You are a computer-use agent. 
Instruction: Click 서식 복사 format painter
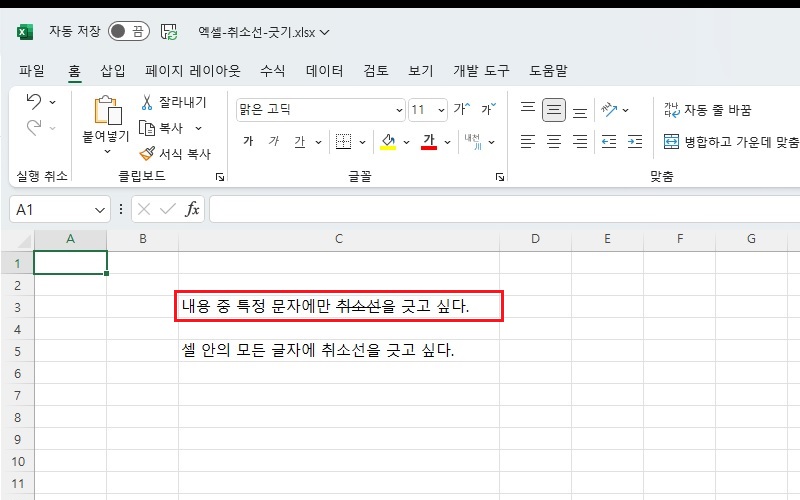(x=174, y=154)
